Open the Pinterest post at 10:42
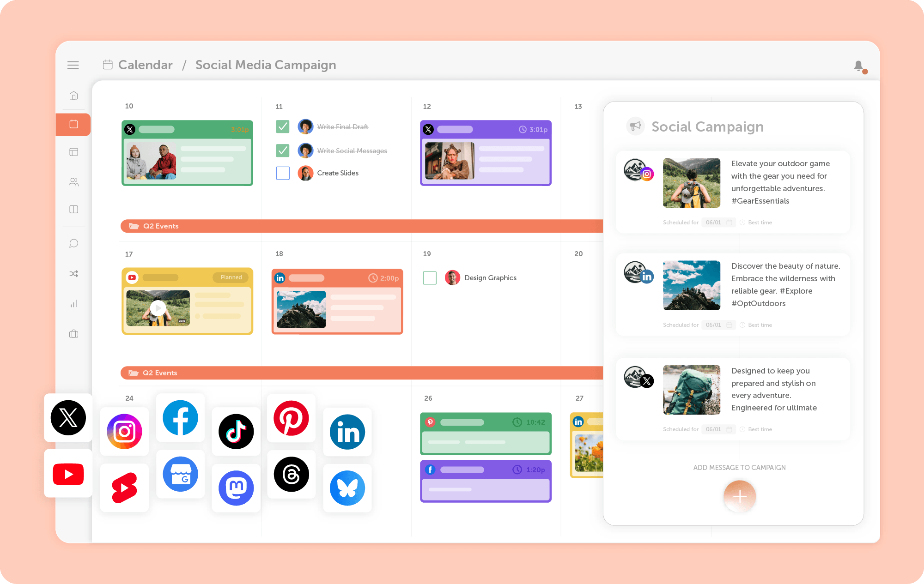The image size is (924, 584). [486, 433]
